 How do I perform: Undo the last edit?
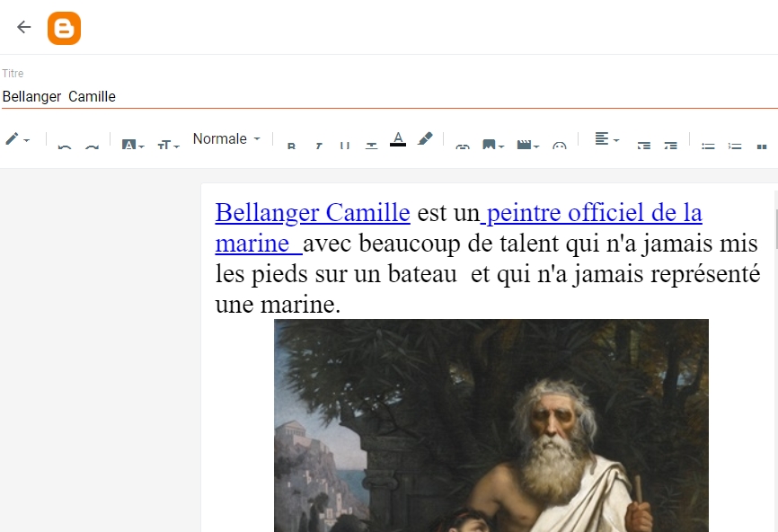[x=65, y=146]
